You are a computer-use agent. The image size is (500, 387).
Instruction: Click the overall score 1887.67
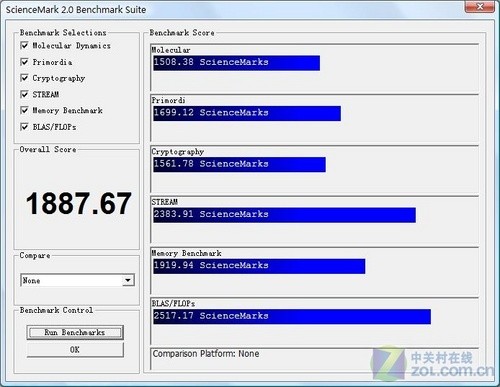[x=79, y=203]
